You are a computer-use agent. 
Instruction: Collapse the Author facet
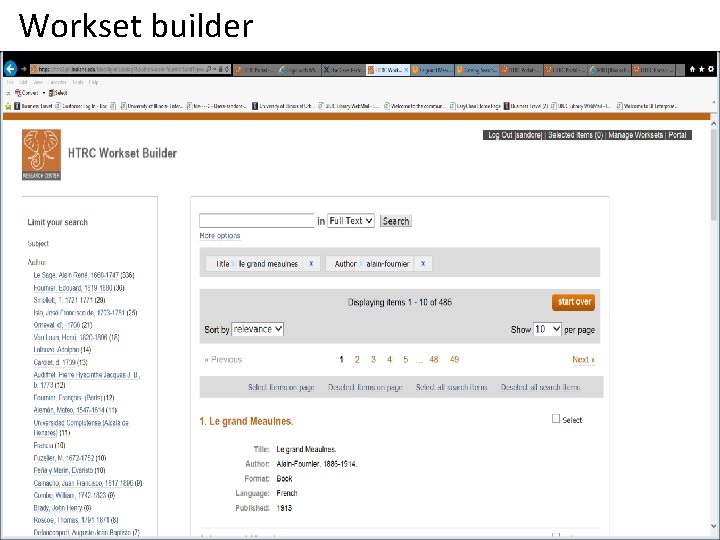[36, 262]
